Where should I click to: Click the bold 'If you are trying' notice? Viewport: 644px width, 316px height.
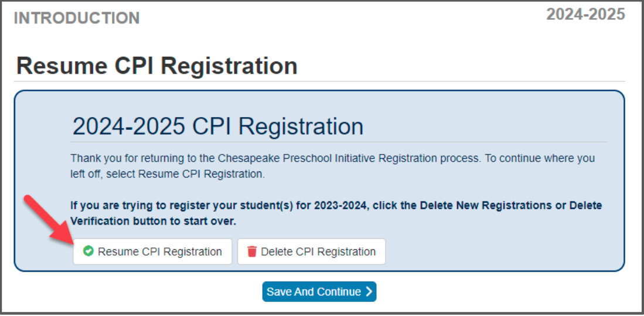click(336, 213)
